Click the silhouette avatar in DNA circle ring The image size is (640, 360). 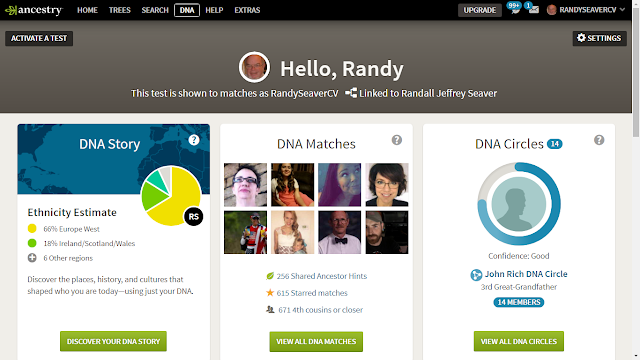(519, 204)
